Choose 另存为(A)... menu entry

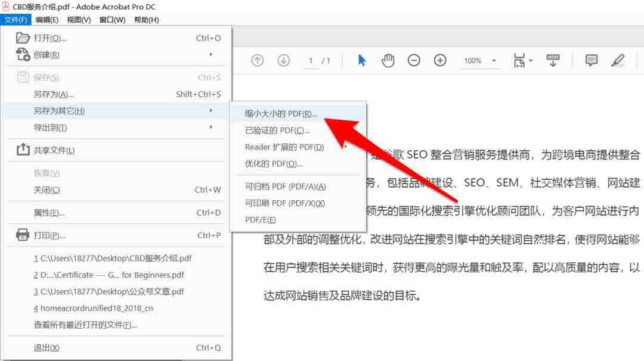116,94
